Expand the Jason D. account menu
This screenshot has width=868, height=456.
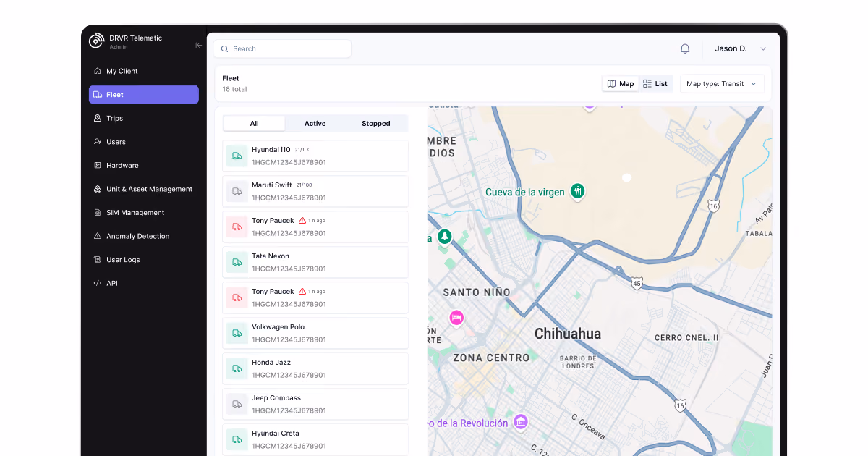[x=740, y=48]
